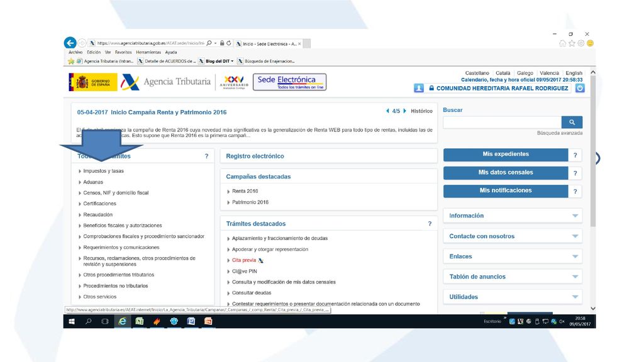Show next news with the right arrow

(404, 111)
